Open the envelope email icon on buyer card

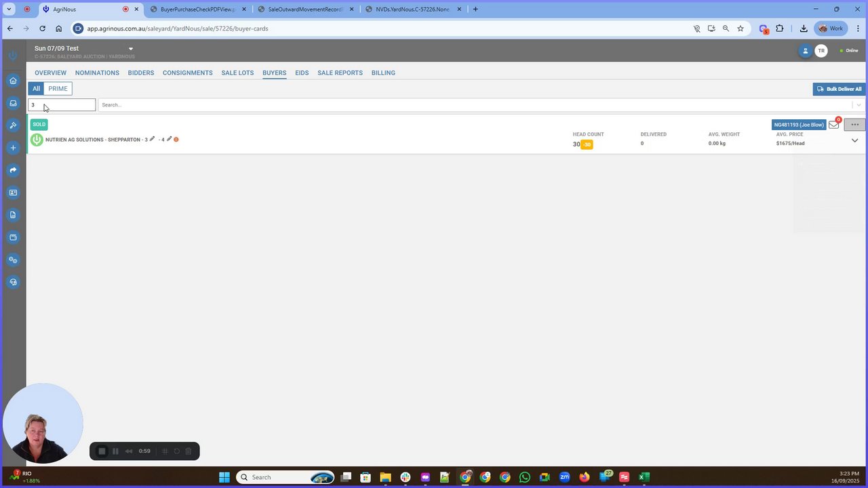[x=834, y=125]
